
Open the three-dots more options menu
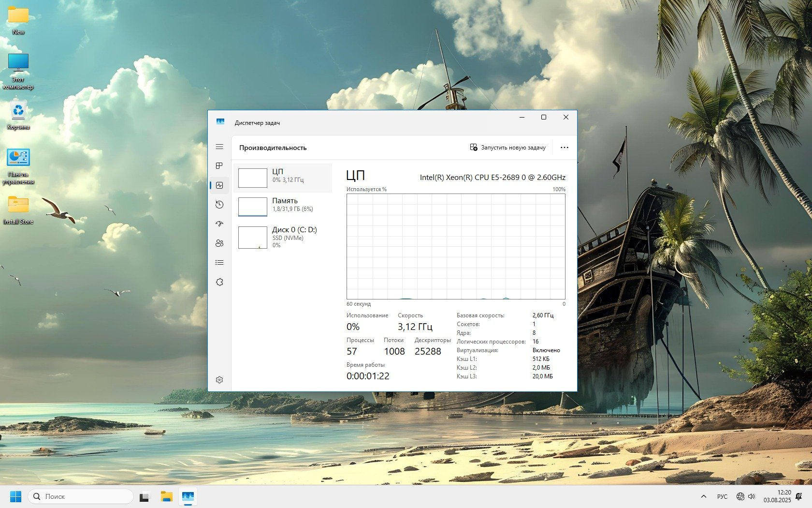(x=564, y=148)
